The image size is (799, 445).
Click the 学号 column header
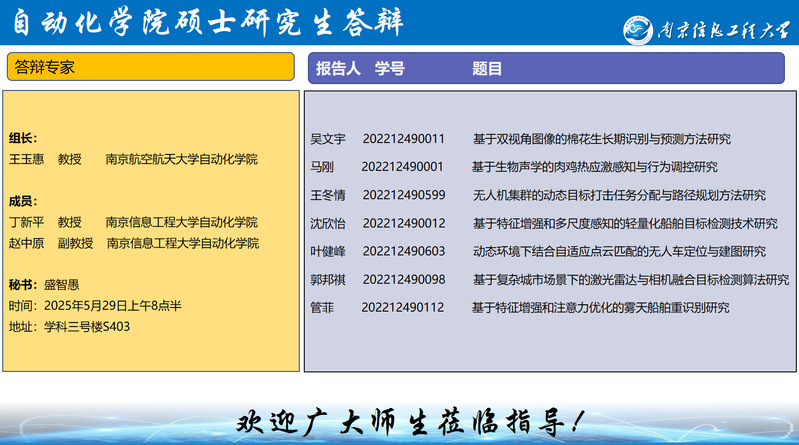click(x=390, y=68)
